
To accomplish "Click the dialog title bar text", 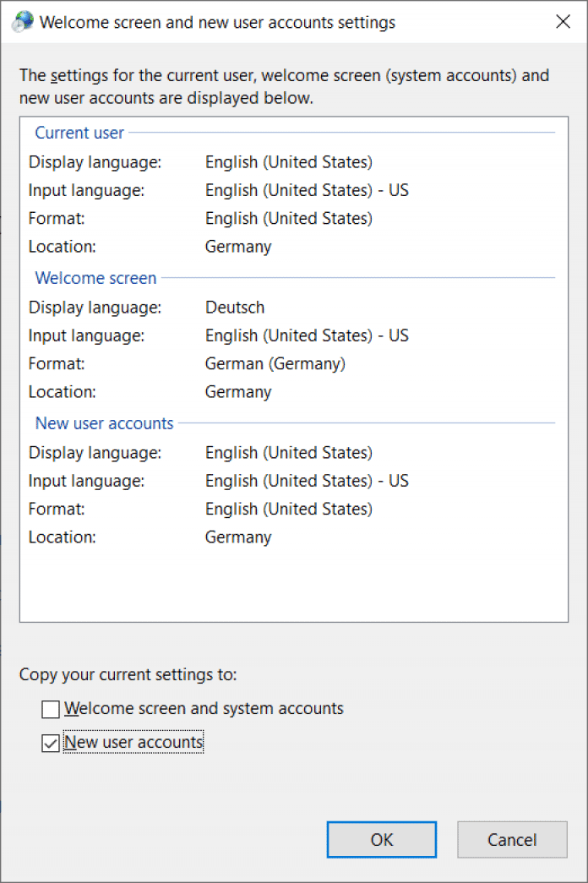I will pos(217,23).
